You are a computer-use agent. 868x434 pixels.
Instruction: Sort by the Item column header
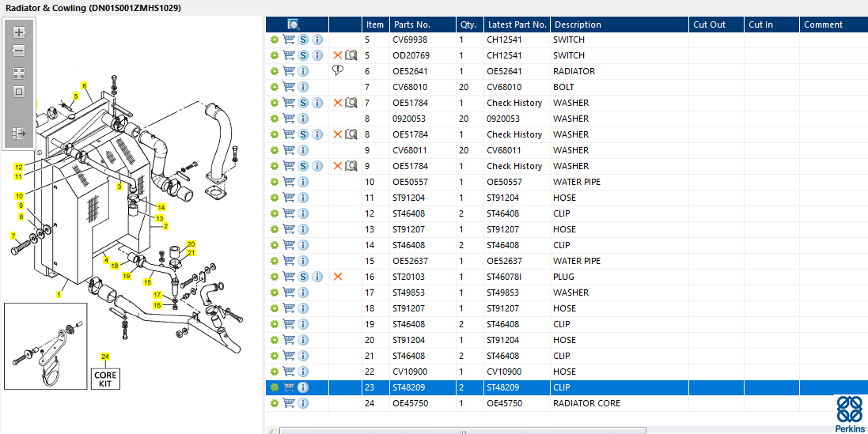pos(375,25)
